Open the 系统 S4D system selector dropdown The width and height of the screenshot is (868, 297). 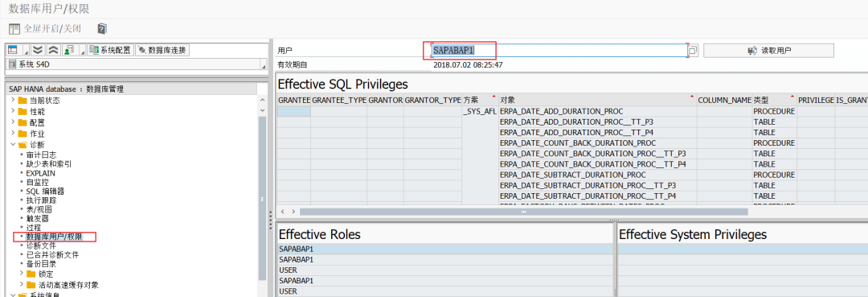137,64
